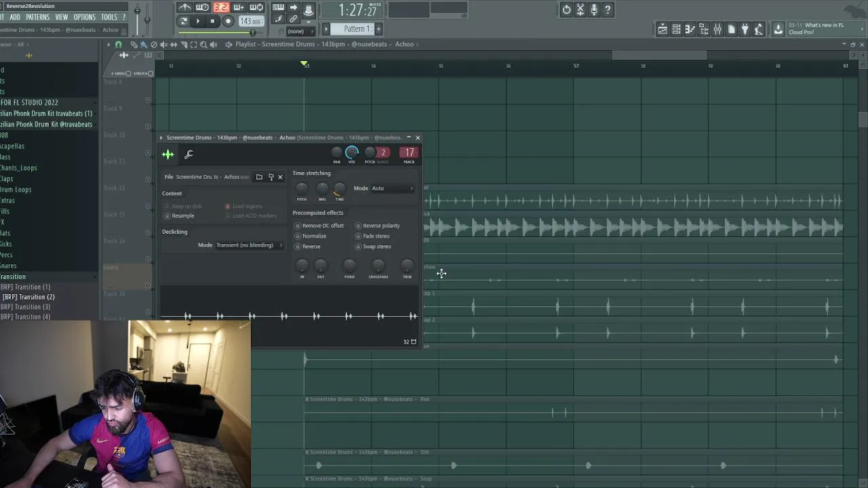Screen dimensions: 868x488
Task: Click the metronome icon in the top toolbar
Action: tap(184, 7)
